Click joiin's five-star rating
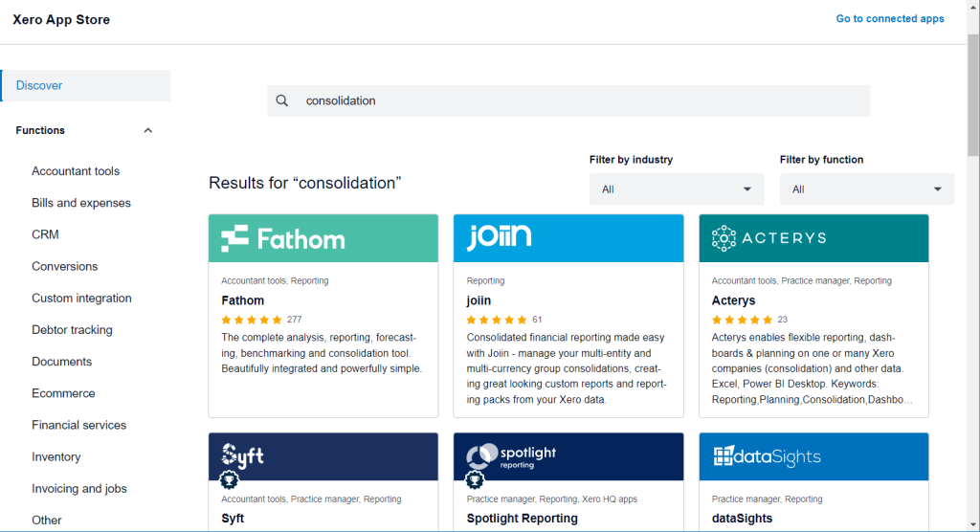The height and width of the screenshot is (532, 980). click(x=497, y=320)
